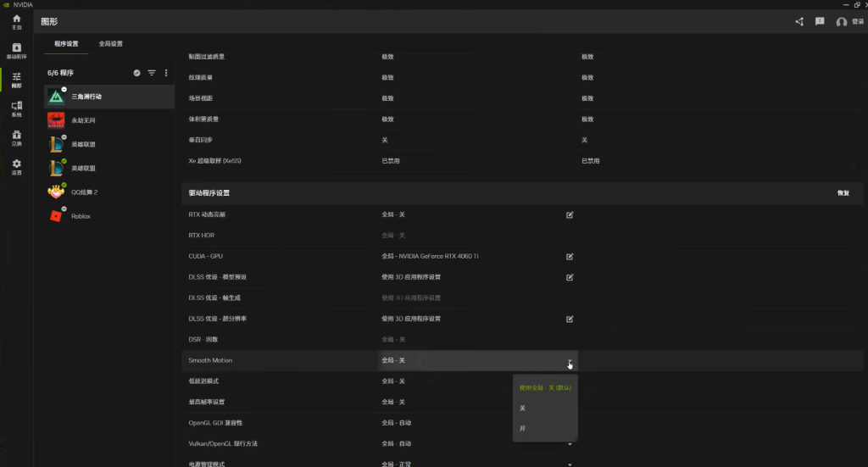The width and height of the screenshot is (868, 467).
Task: Choose 使用全局 - 关 (默认) in the dropdown
Action: pos(545,388)
